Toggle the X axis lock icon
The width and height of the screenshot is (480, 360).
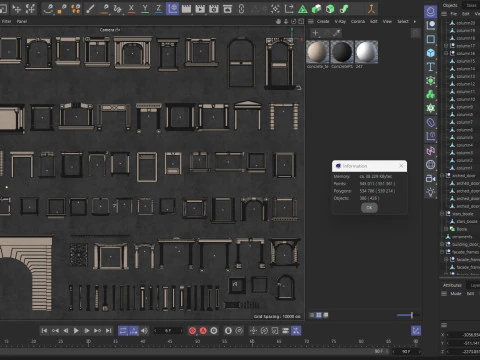click(x=131, y=9)
